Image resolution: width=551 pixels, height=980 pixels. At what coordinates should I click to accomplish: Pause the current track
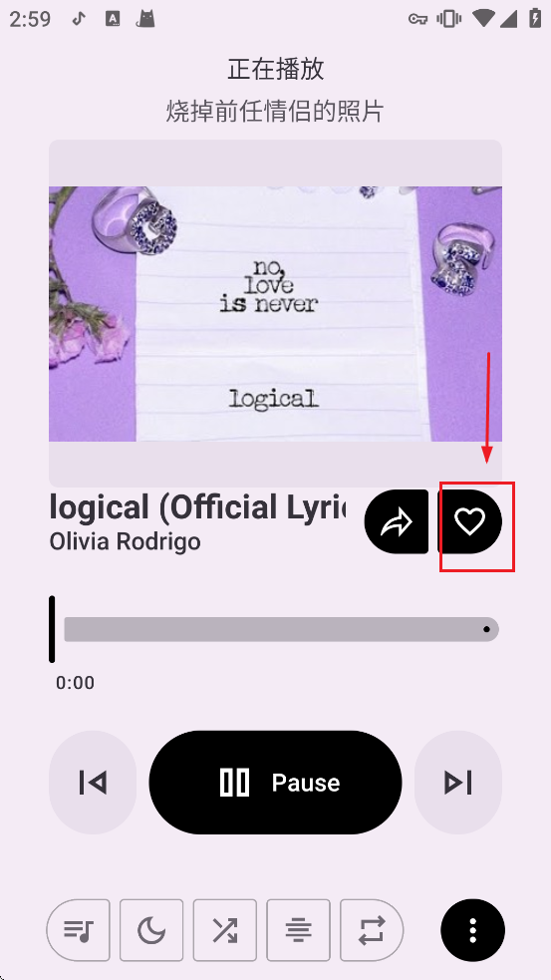pos(275,783)
